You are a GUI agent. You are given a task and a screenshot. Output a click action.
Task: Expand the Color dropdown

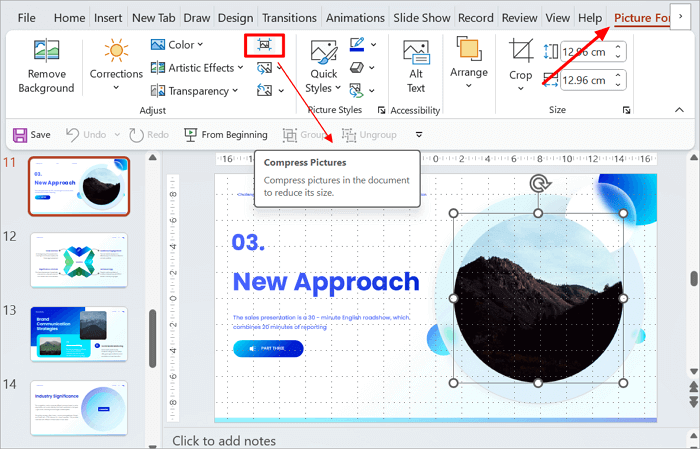[x=177, y=44]
